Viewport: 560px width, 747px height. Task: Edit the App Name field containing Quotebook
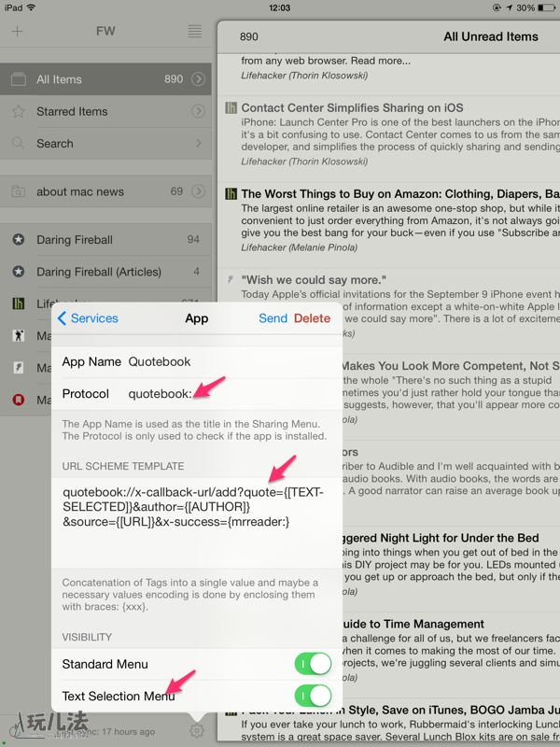point(197,361)
